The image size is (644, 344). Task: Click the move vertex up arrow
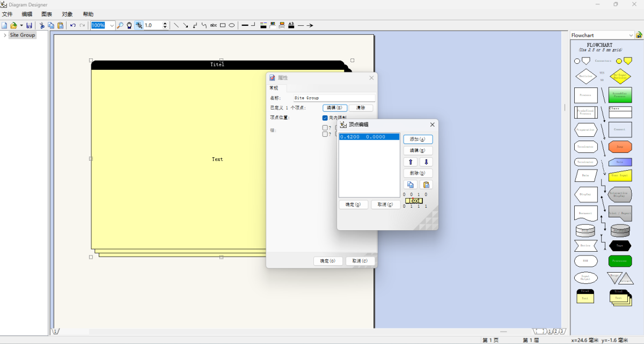tap(411, 162)
